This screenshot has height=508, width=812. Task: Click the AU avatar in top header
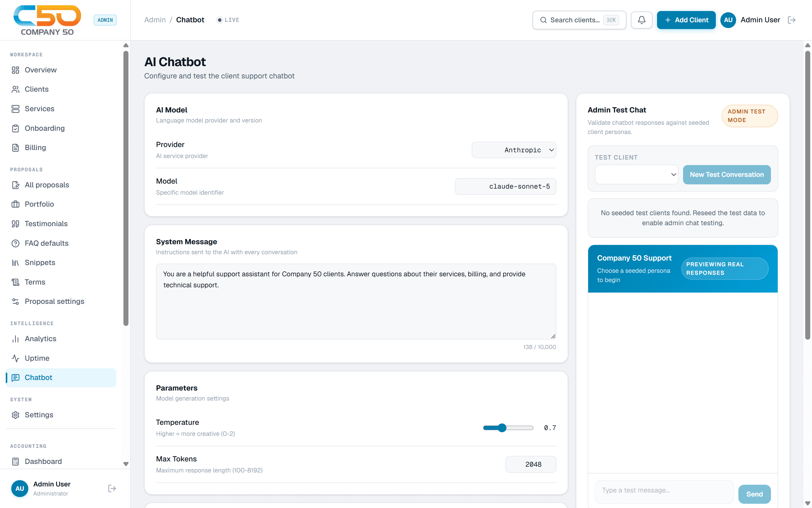728,20
